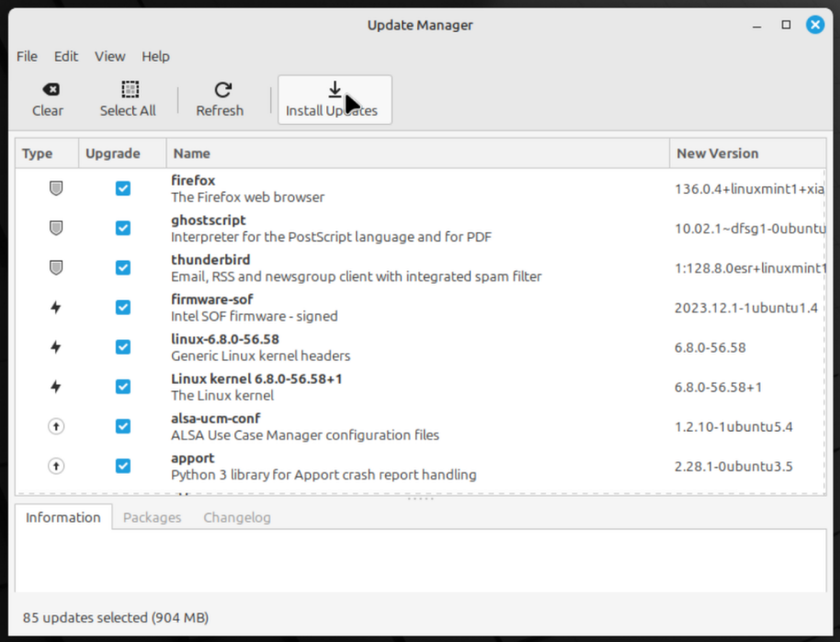Uncheck the linux-6.8.0-56.58 upgrade checkbox
The width and height of the screenshot is (840, 642).
click(122, 347)
